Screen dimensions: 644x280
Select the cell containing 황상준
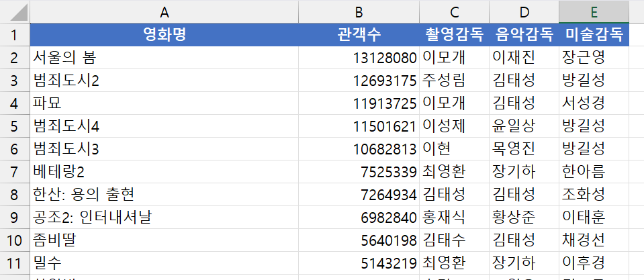524,218
